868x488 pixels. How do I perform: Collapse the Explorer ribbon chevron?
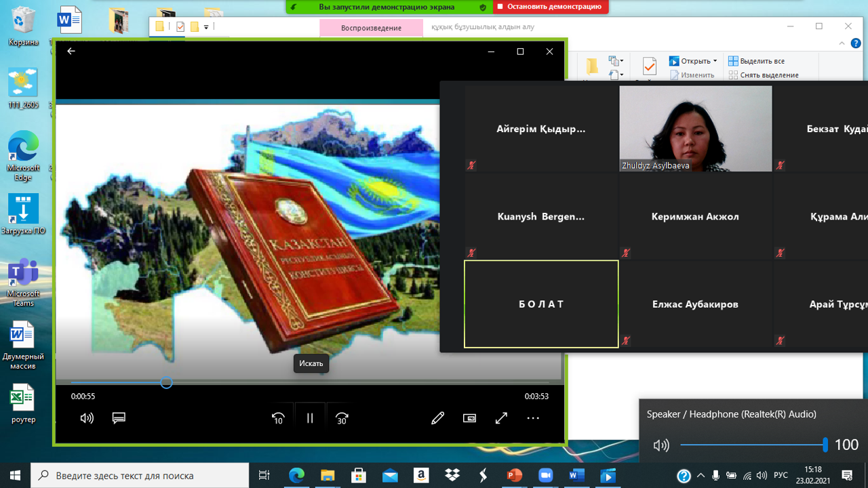click(x=843, y=43)
